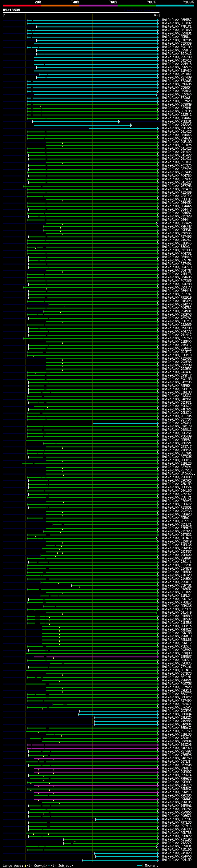
Task: Select label UniRef100_B1PL28
Action: tap(176, 464)
